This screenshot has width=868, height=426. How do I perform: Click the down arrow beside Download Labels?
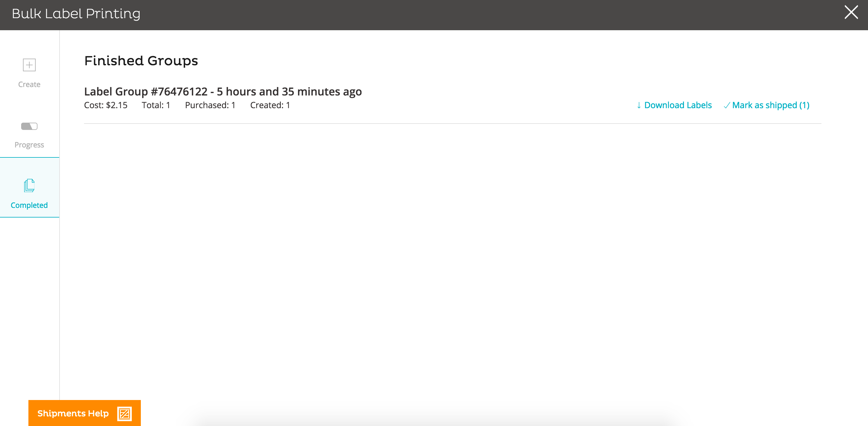(639, 105)
